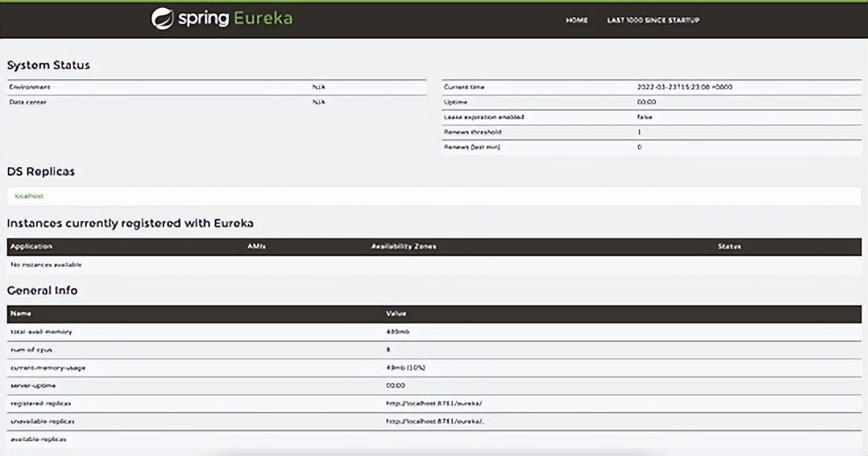Screen dimensions: 868x456
Task: Click the unavailable-replicas URL value
Action: tap(435, 421)
